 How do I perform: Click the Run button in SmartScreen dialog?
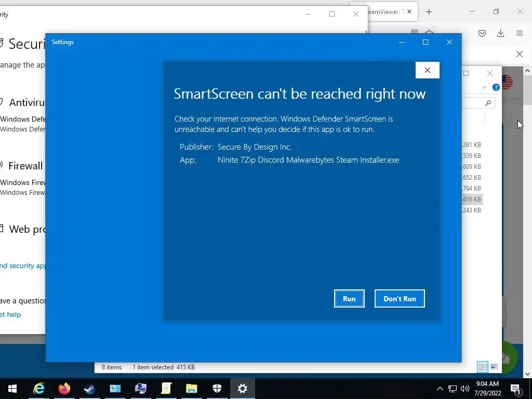point(349,299)
